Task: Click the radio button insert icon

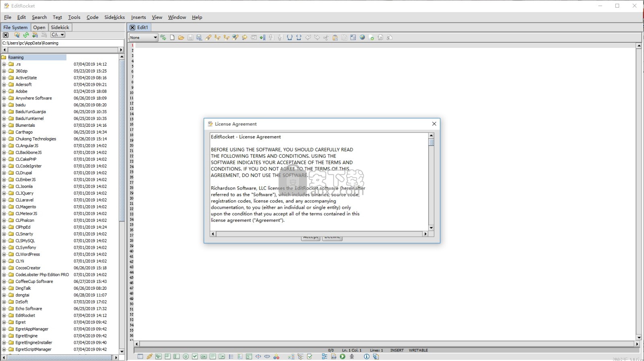Action: click(x=186, y=357)
